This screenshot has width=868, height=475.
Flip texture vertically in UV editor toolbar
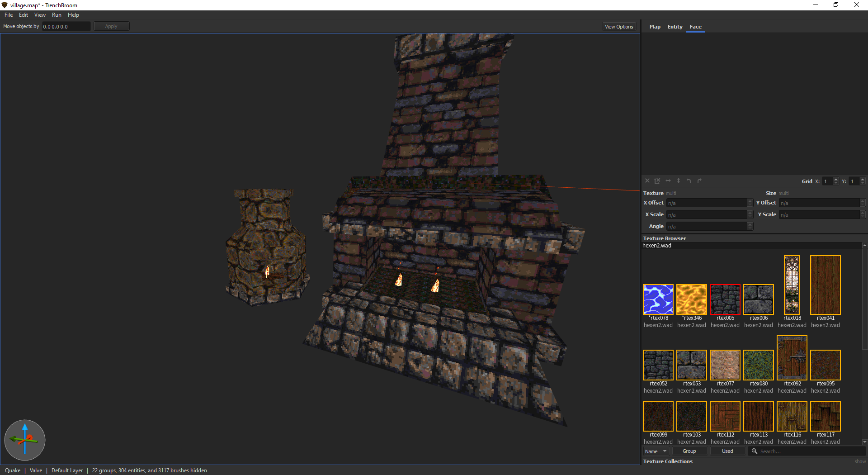tap(679, 181)
